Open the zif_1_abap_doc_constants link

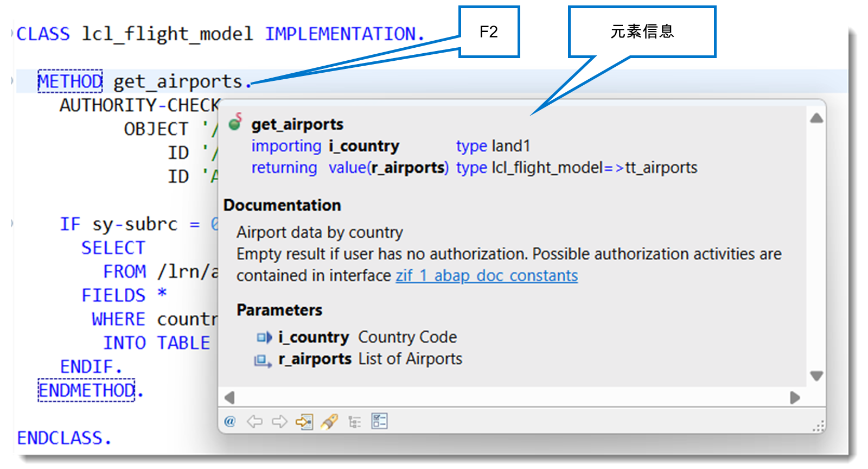pyautogui.click(x=487, y=276)
